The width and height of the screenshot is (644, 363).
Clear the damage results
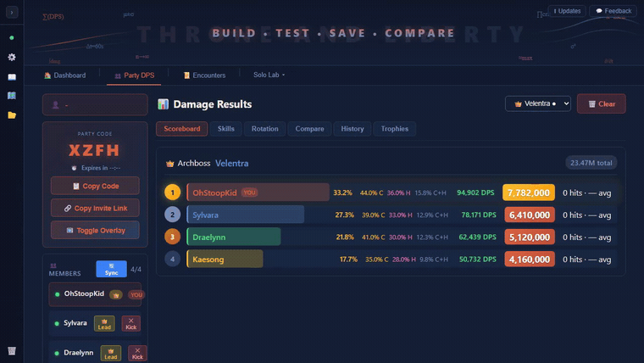pos(602,104)
